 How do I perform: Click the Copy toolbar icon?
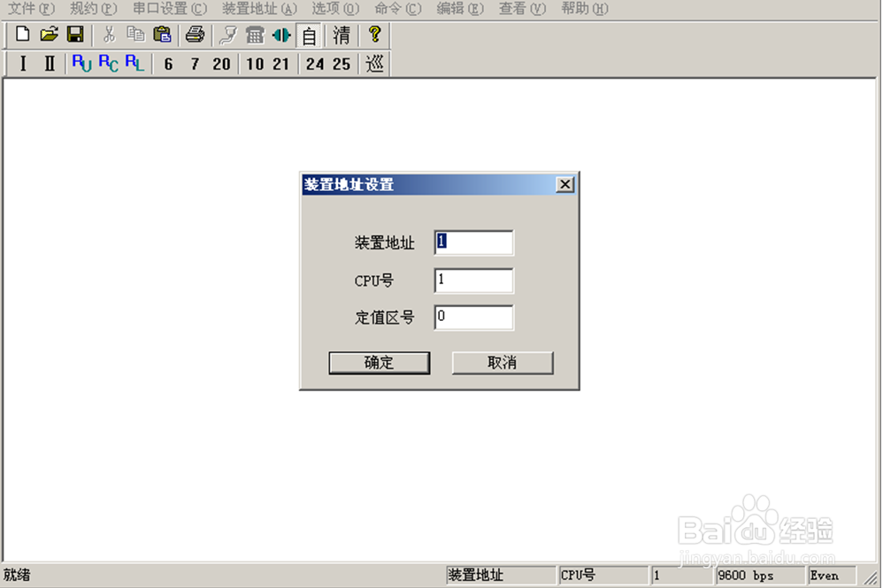(135, 34)
